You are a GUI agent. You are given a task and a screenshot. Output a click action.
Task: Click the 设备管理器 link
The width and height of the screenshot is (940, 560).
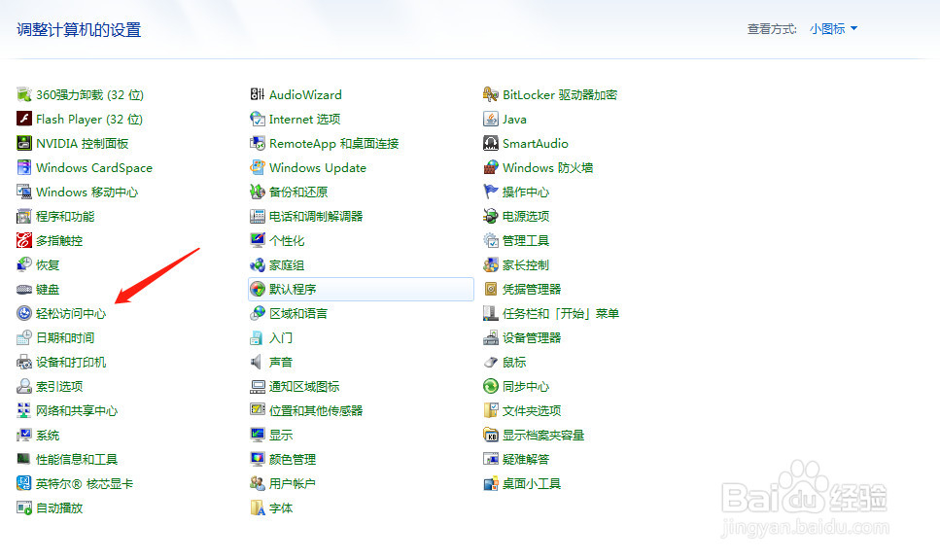click(532, 338)
